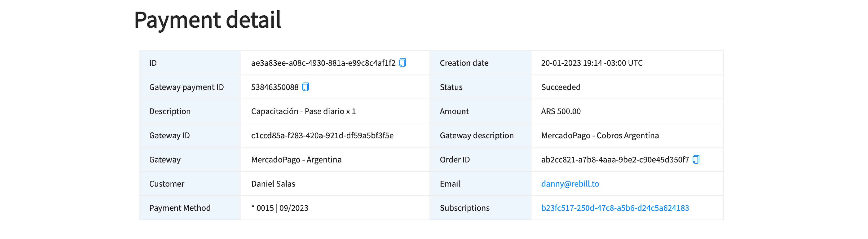Open the danny@rebill.to email link
Screen dimensions: 868x239
tap(570, 184)
